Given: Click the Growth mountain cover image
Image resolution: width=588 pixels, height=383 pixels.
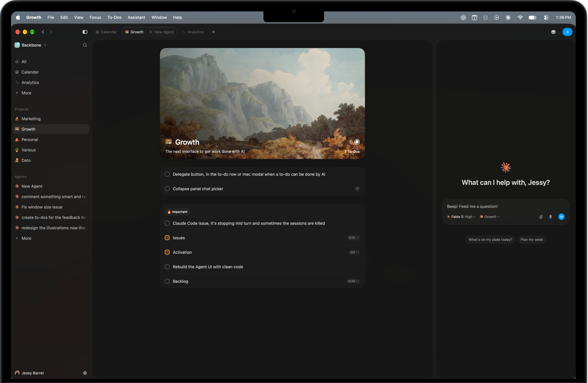Looking at the screenshot, I should (262, 103).
